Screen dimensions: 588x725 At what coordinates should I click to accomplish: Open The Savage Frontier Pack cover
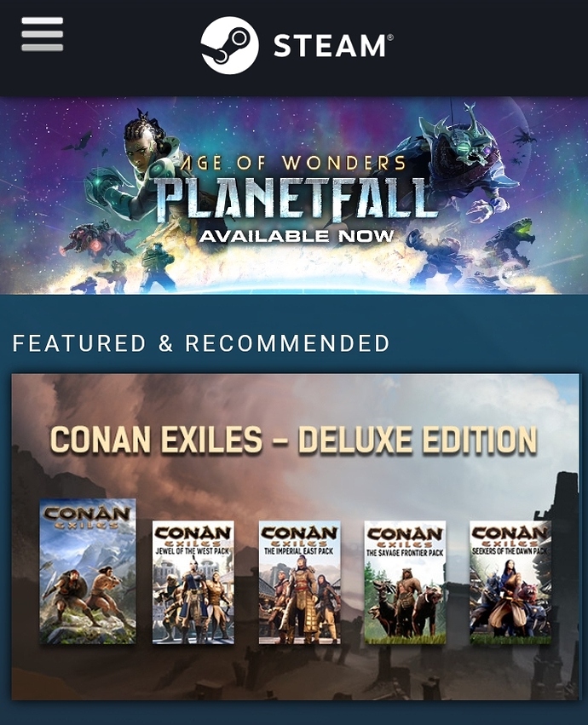point(405,583)
